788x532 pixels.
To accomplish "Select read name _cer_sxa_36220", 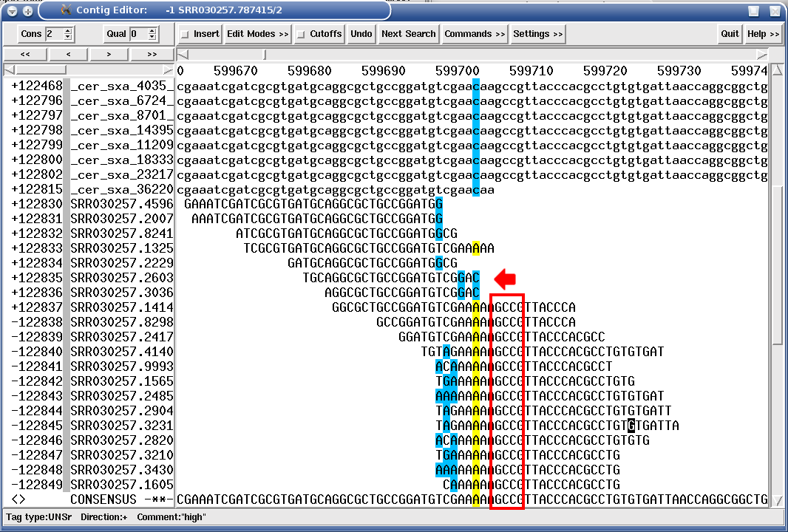I will tap(122, 189).
